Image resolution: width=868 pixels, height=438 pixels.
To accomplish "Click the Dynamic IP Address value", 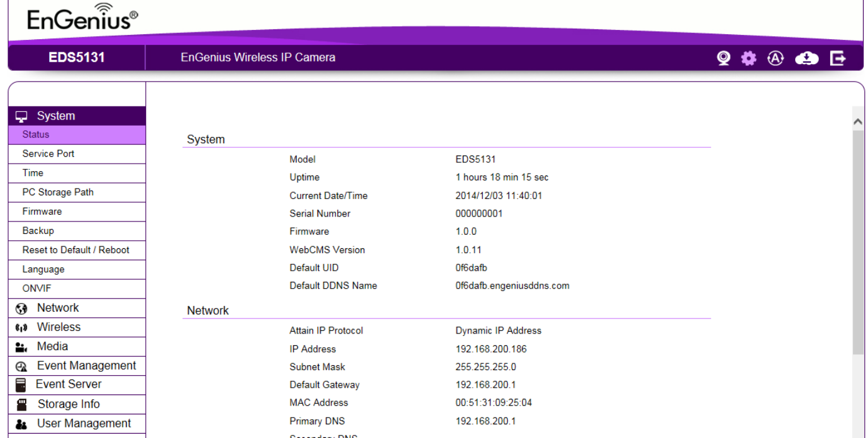I will click(498, 331).
